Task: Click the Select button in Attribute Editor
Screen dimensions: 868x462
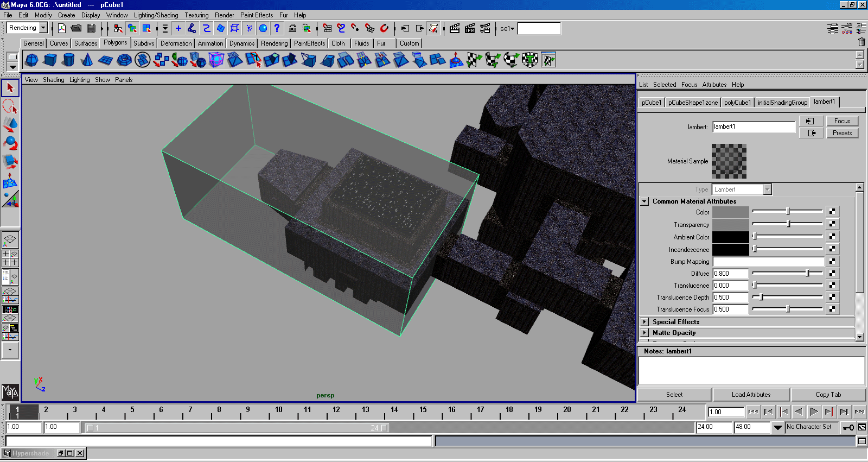Action: pos(674,395)
